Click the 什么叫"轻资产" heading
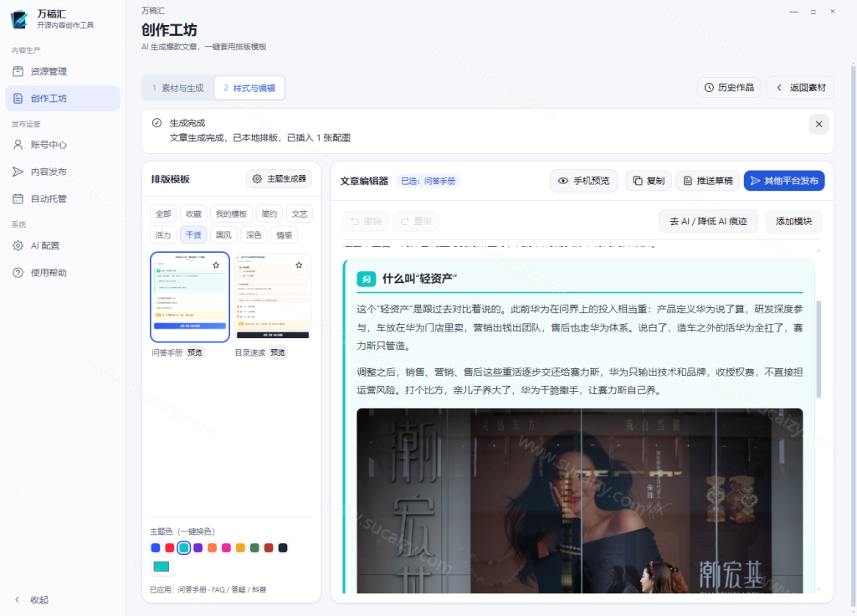This screenshot has height=616, width=857. pos(420,279)
